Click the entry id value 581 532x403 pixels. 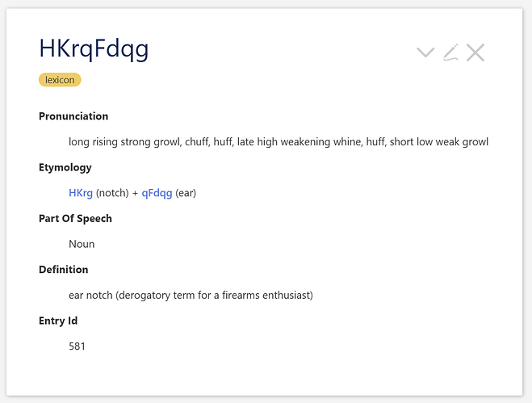77,346
